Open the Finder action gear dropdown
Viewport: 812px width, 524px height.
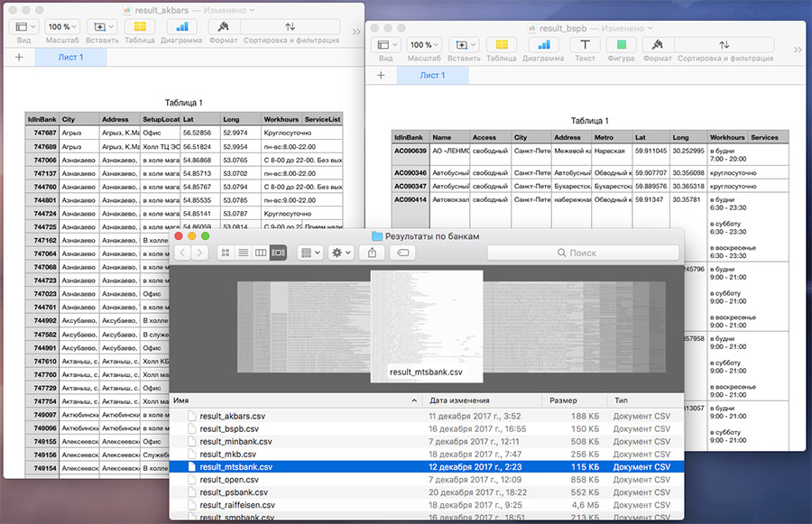(341, 253)
